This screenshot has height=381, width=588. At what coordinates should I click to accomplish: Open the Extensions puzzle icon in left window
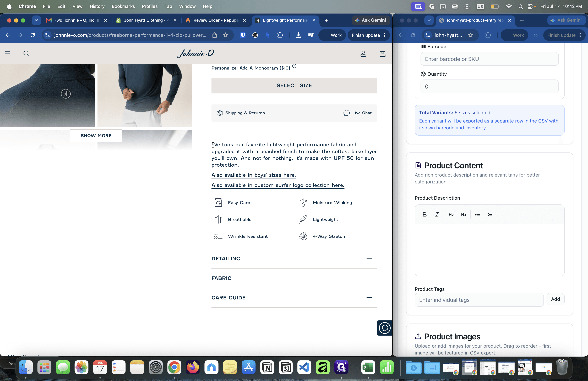click(280, 35)
